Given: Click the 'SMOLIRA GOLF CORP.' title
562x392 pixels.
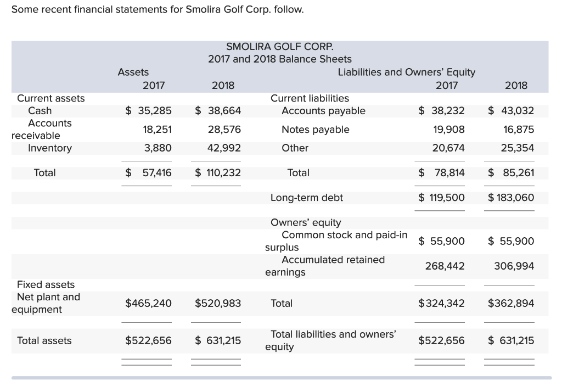Looking at the screenshot, I should 279,47.
